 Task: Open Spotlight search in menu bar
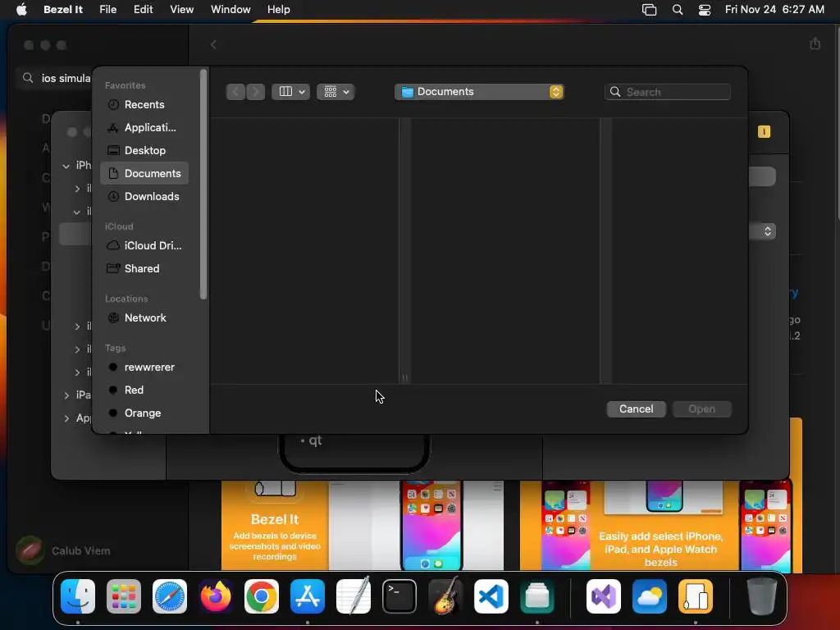click(x=677, y=10)
